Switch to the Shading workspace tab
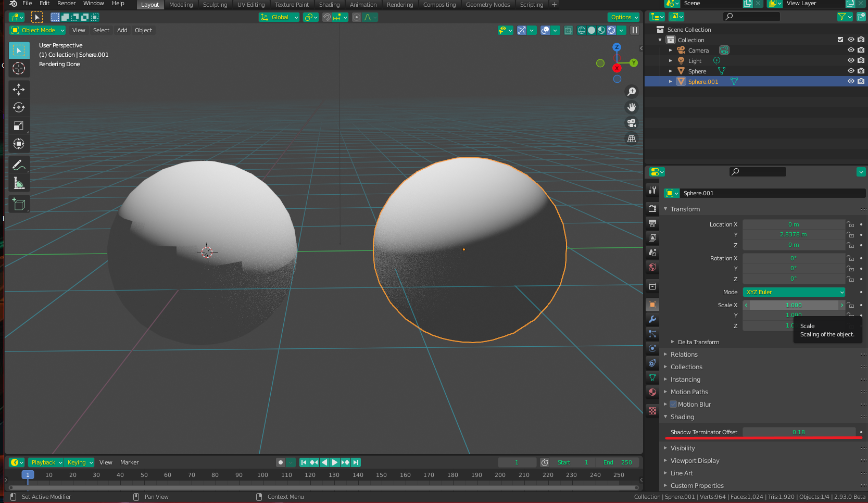Screen dimensions: 868x503 click(329, 5)
